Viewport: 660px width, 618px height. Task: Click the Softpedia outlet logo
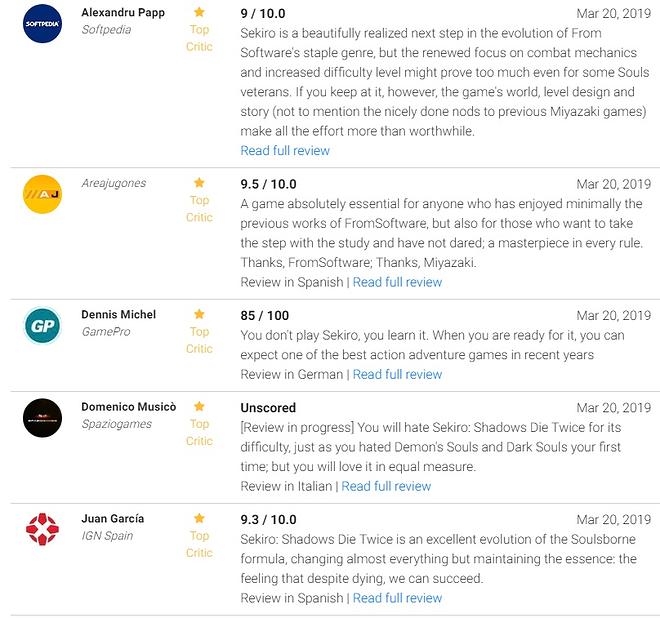(x=42, y=23)
